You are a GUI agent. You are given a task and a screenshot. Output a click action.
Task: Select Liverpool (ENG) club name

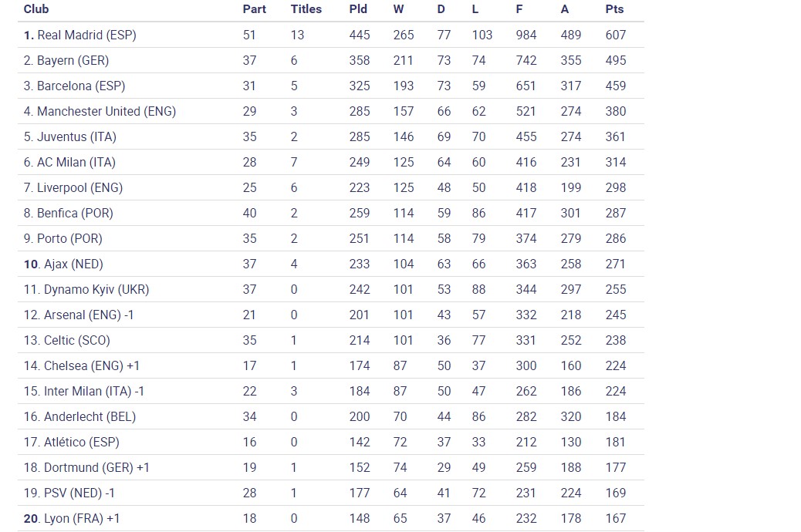pos(79,187)
